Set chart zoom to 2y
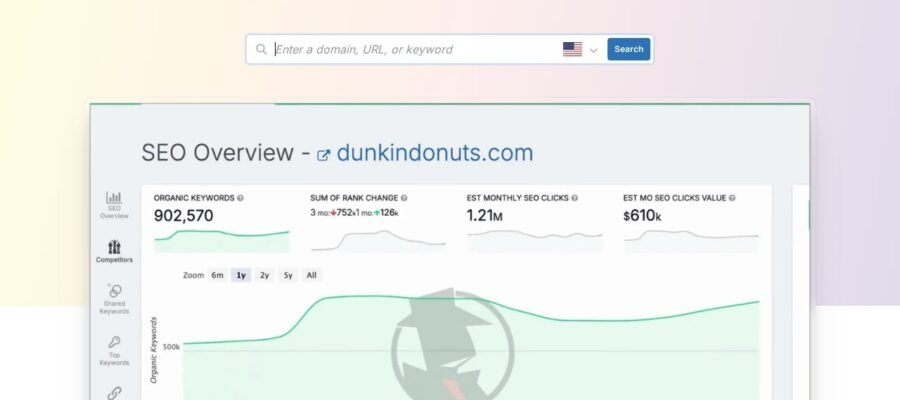The height and width of the screenshot is (400, 900). (x=265, y=275)
